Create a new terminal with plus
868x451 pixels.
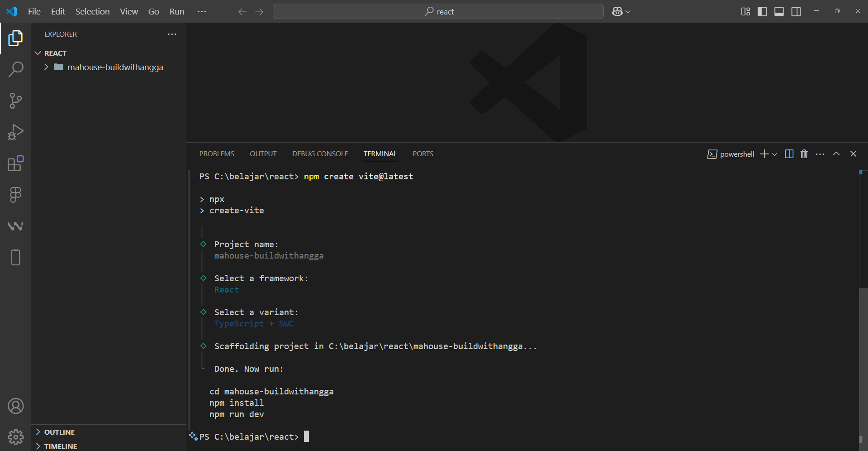tap(764, 154)
